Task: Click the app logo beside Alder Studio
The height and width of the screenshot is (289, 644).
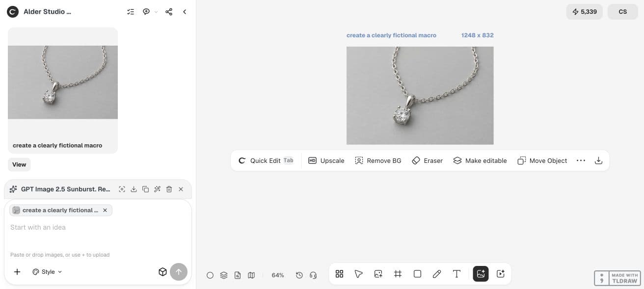Action: click(13, 12)
